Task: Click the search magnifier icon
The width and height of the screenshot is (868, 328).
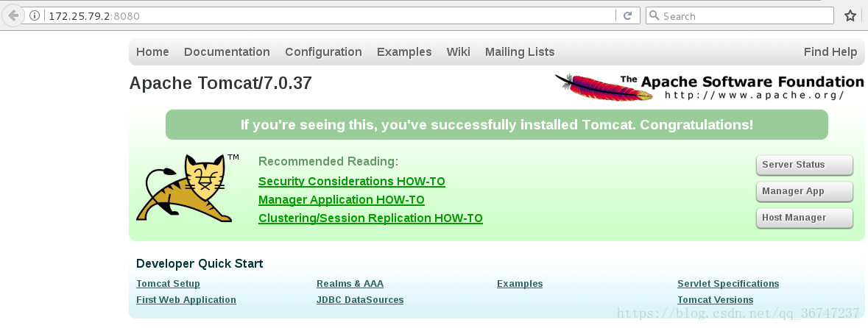Action: [x=654, y=16]
